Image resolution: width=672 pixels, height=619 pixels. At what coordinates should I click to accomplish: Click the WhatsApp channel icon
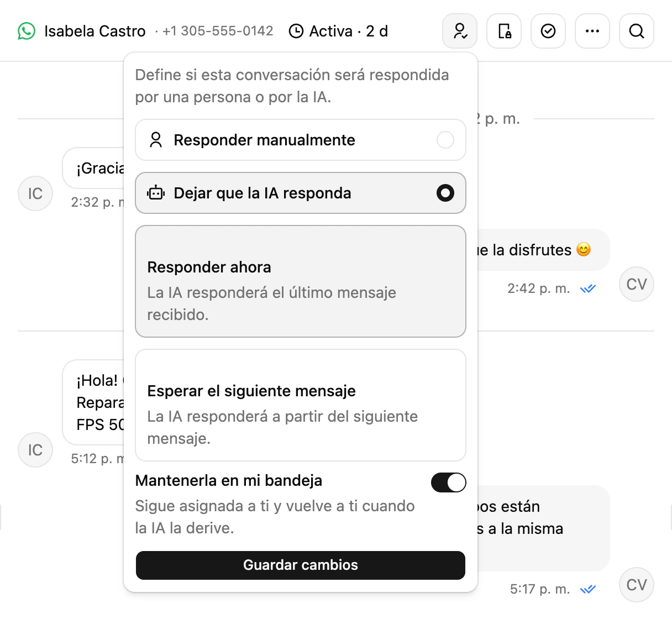point(27,31)
